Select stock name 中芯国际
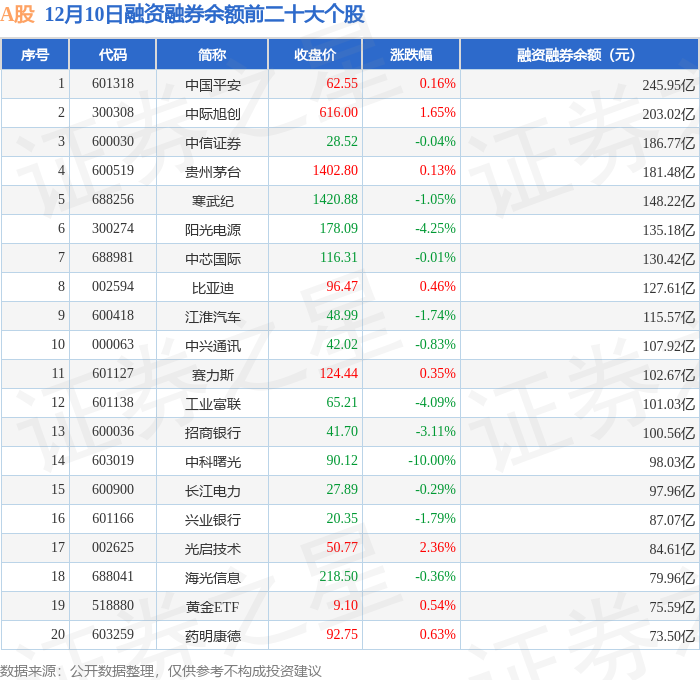 213,259
